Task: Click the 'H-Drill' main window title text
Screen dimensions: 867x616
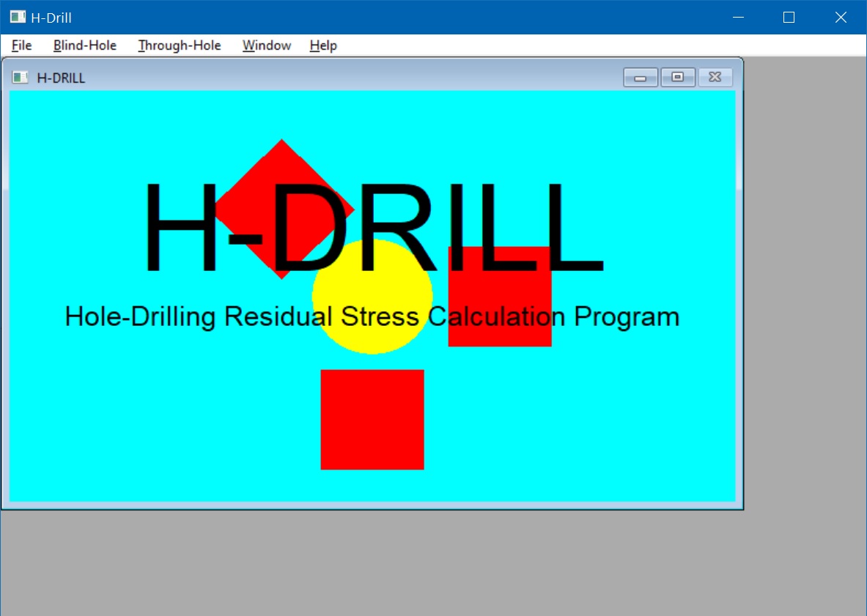Action: point(51,18)
